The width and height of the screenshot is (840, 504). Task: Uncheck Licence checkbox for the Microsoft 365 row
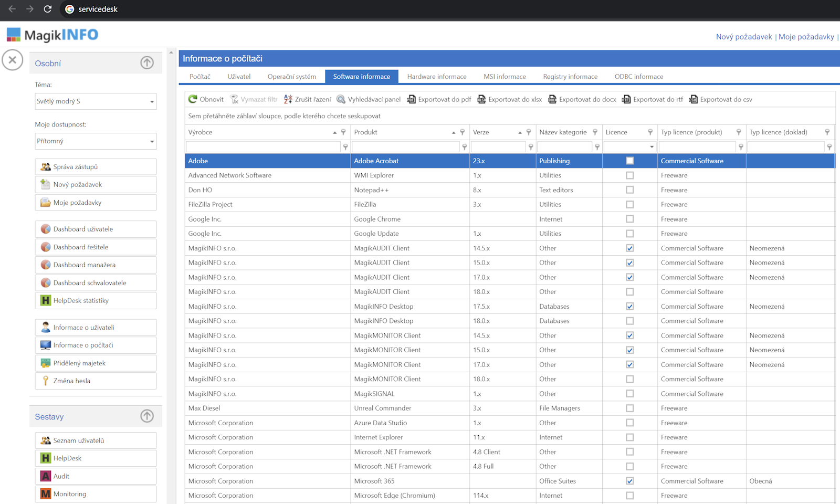tap(629, 481)
